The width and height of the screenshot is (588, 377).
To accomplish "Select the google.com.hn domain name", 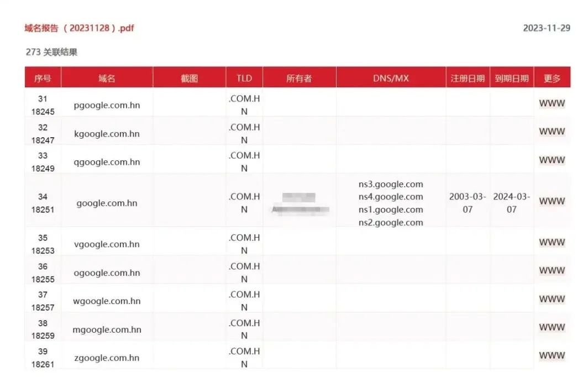I will pos(107,203).
